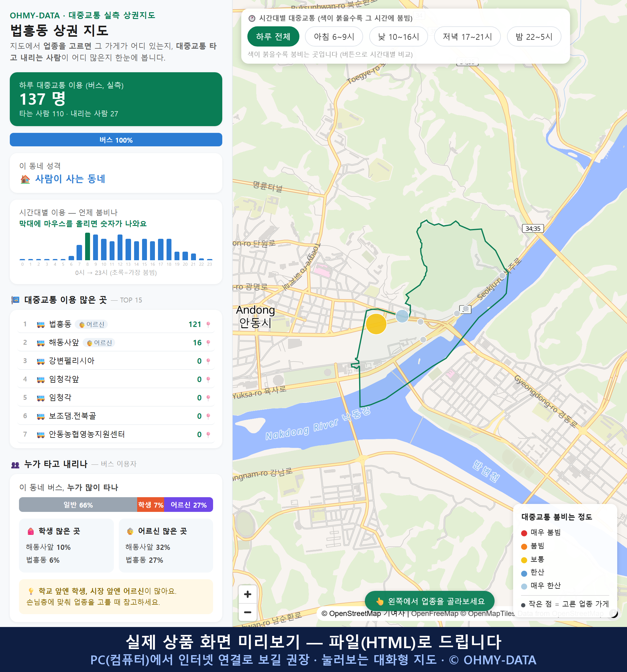Click the 어르신 badge on 법흥동 row
627x672 pixels.
(92, 325)
